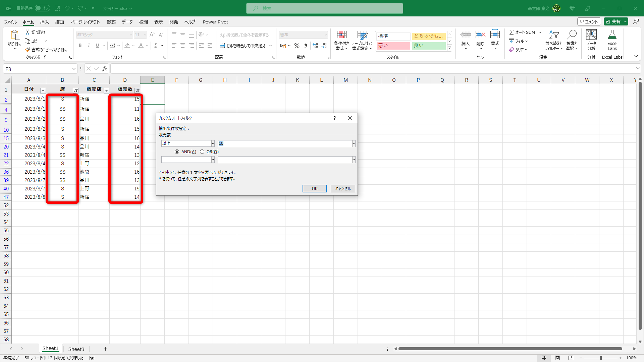Click AutoSum sigma icon
The height and width of the screenshot is (362, 644).
[x=512, y=32]
